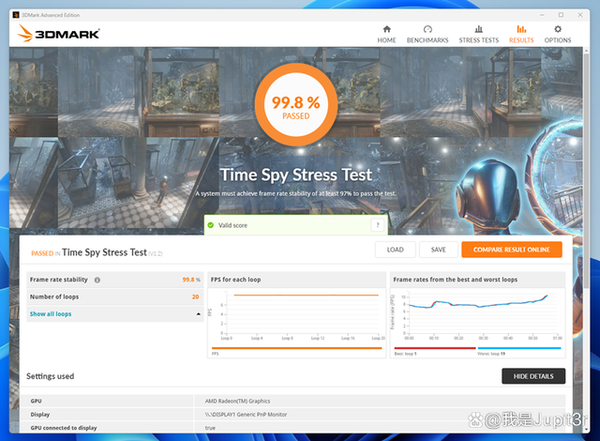Screen dimensions: 600x441
Task: Open the Options settings gear
Action: (558, 34)
